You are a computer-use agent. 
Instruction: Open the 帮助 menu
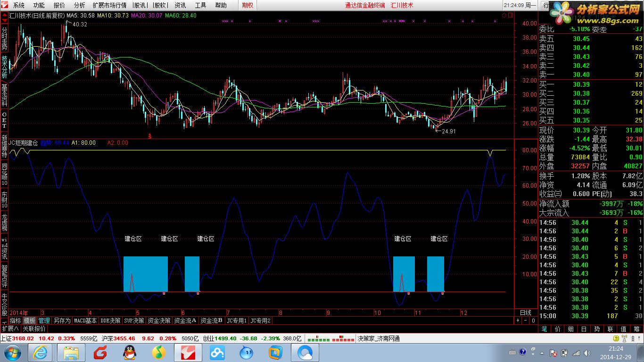click(x=221, y=5)
